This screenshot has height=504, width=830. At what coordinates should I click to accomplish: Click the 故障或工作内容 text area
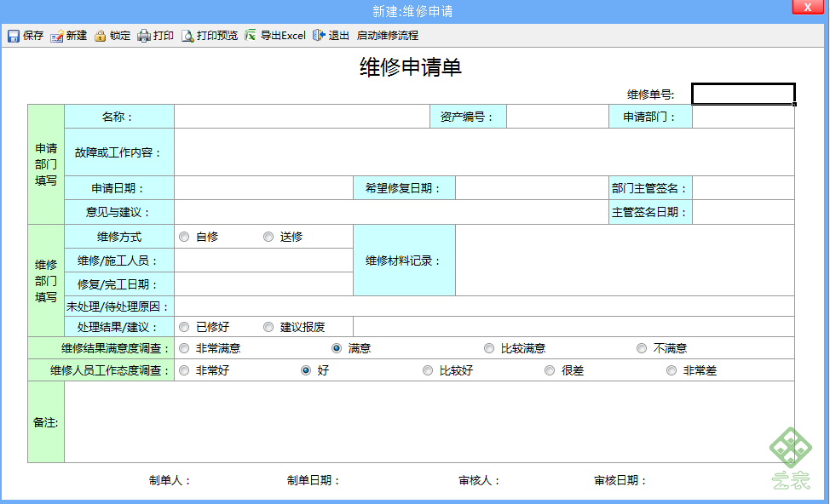(x=484, y=152)
